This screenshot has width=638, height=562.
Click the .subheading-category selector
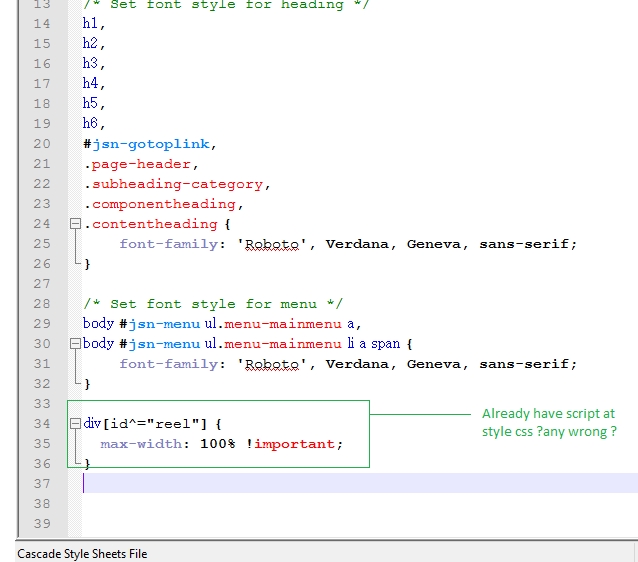tap(177, 184)
